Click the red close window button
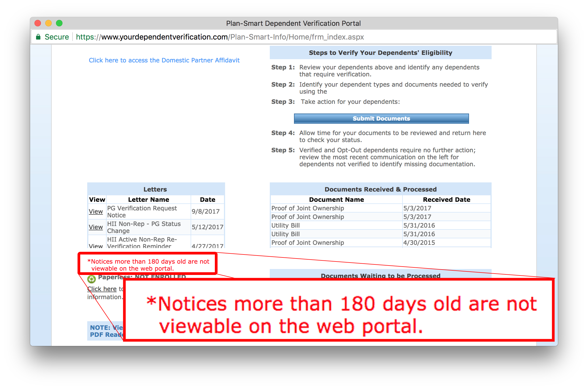The image size is (588, 389). pyautogui.click(x=38, y=23)
